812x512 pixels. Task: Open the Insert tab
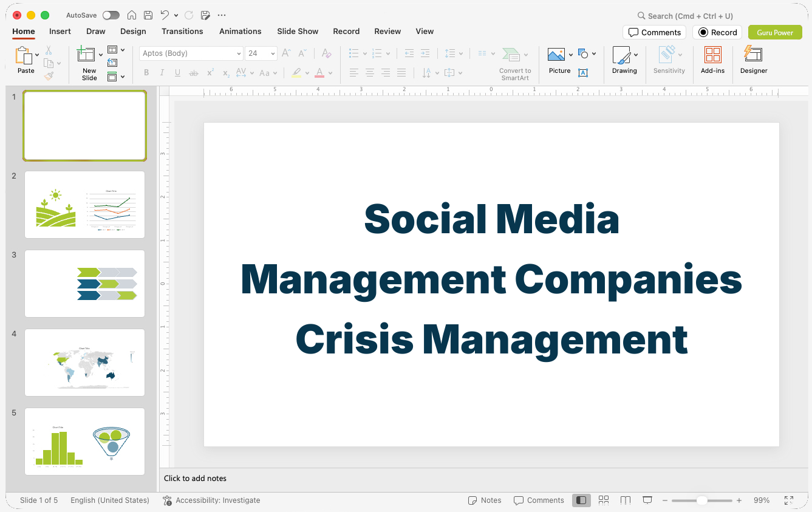60,32
